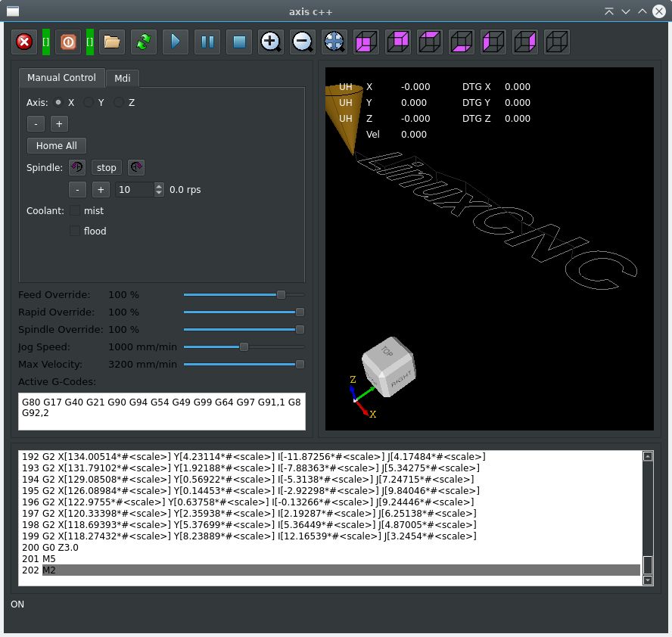Click the Home All button

click(x=57, y=146)
